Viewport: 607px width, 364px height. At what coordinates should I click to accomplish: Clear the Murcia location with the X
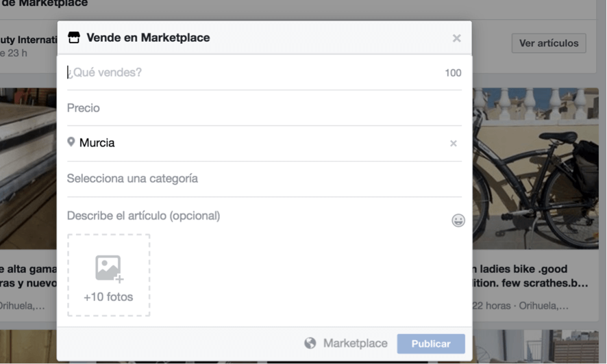(x=454, y=144)
